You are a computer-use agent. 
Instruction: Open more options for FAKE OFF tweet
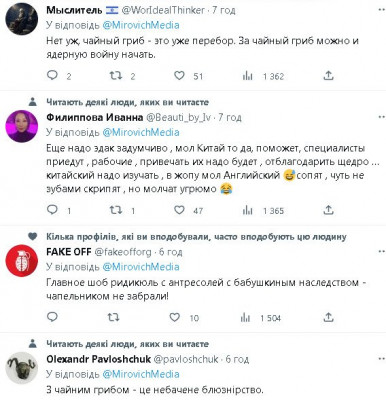(382, 252)
